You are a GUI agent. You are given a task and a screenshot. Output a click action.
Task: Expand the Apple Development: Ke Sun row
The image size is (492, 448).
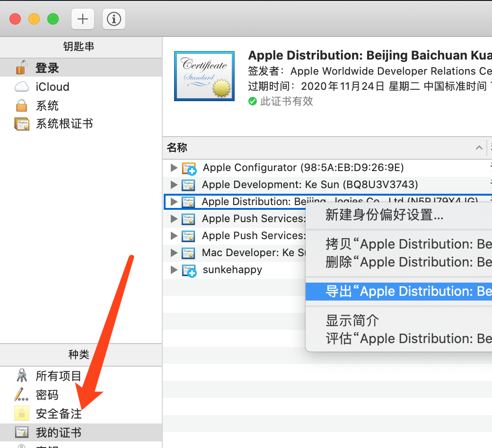point(174,185)
